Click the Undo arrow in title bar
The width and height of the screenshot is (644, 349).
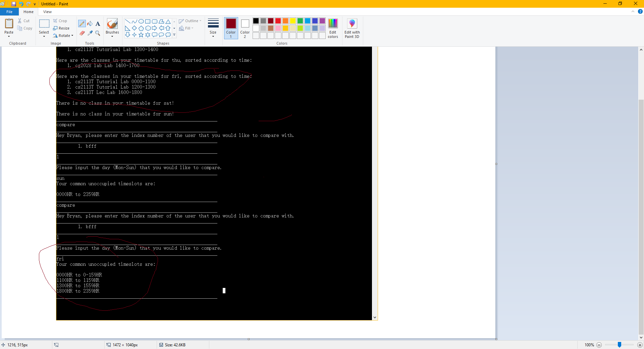21,4
